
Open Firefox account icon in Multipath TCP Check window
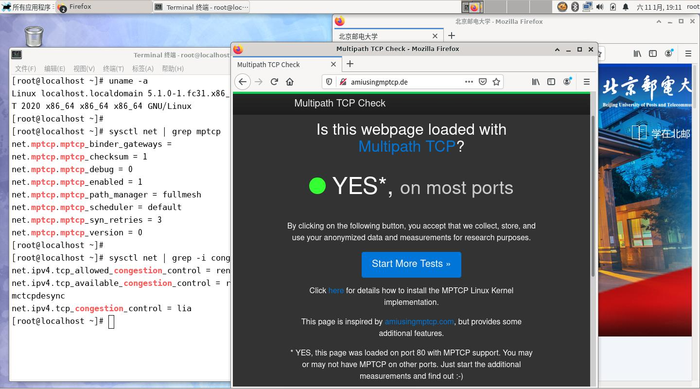[x=567, y=82]
